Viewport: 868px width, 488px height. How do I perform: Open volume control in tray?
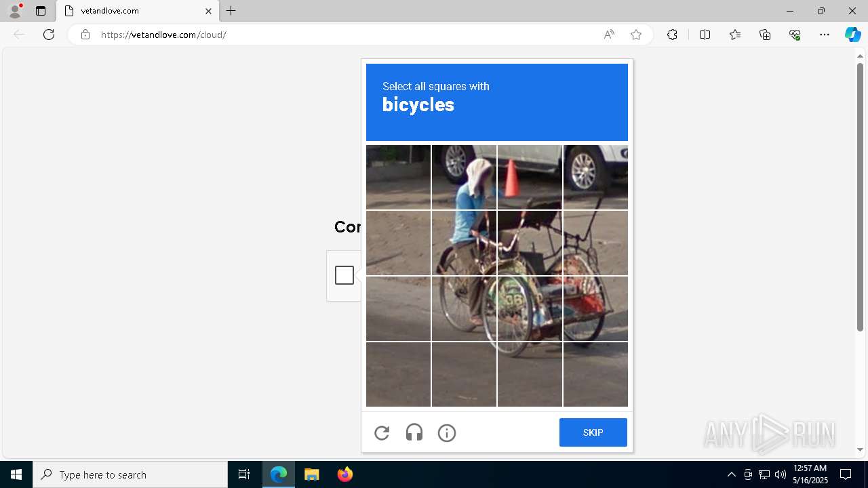pos(781,474)
